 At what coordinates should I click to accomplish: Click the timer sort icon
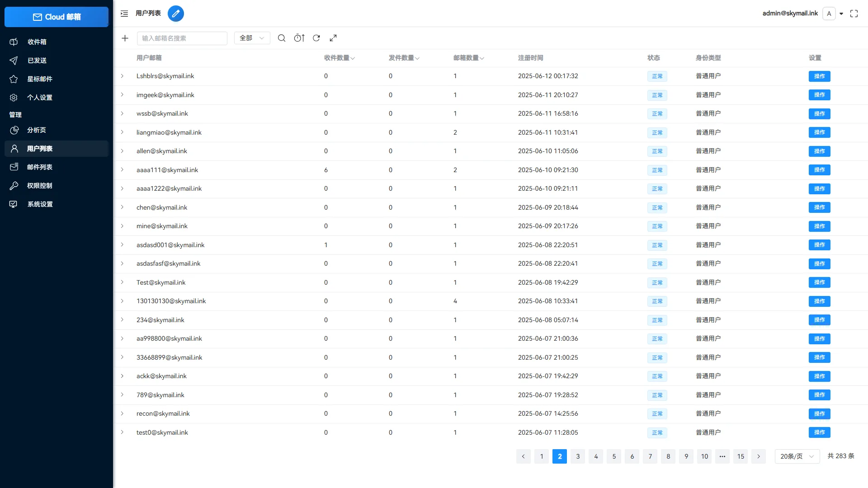(x=299, y=38)
